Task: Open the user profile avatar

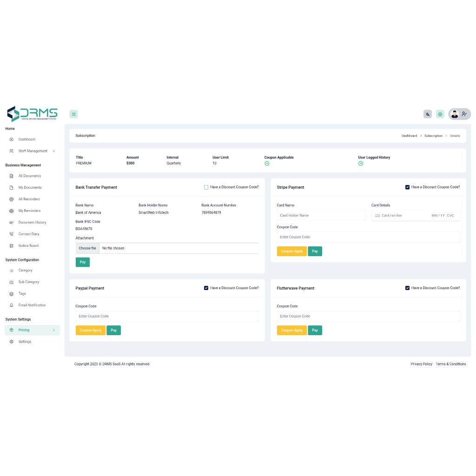Action: point(455,114)
